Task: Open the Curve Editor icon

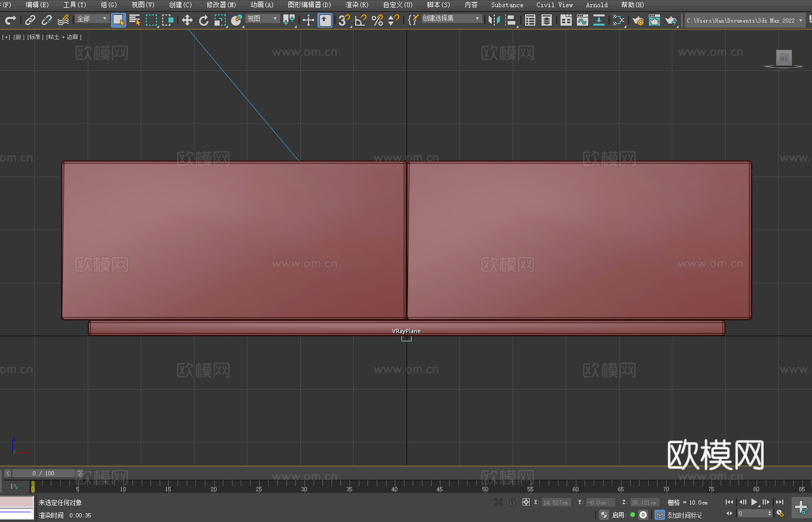Action: (x=582, y=20)
